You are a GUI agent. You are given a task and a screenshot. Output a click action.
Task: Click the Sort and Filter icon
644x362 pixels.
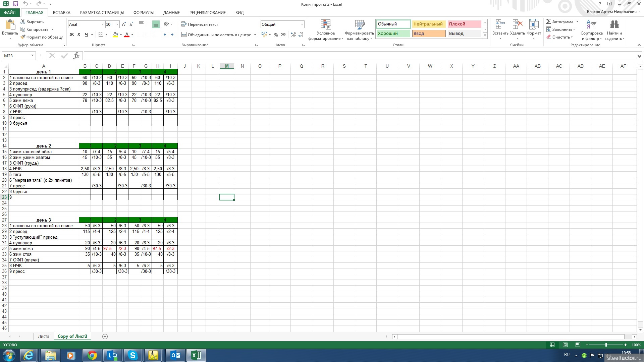(591, 24)
